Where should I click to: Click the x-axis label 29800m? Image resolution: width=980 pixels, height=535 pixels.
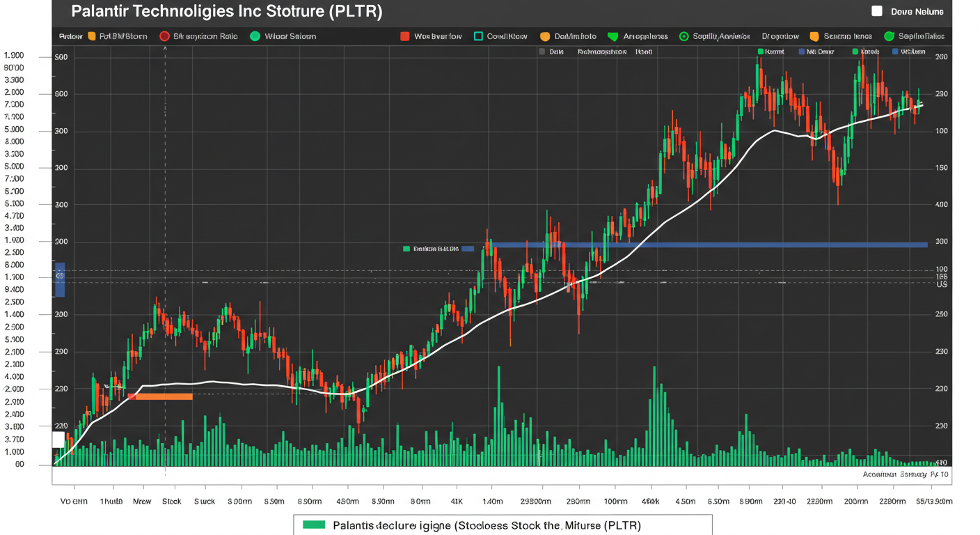tap(537, 501)
